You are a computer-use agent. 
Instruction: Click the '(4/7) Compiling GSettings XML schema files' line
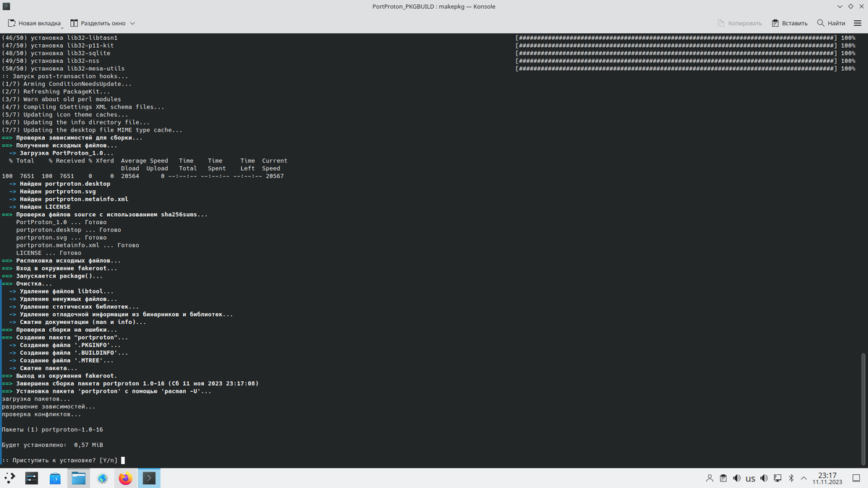[83, 107]
